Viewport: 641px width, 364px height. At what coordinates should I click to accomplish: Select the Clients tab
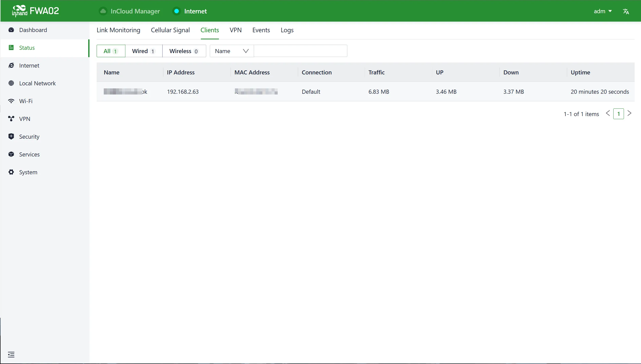[x=210, y=30]
